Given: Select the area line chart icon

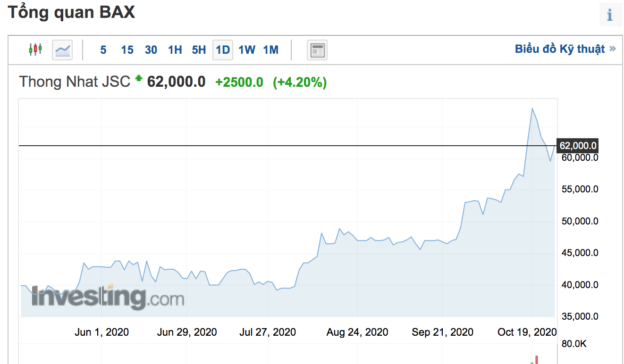Looking at the screenshot, I should (x=62, y=50).
